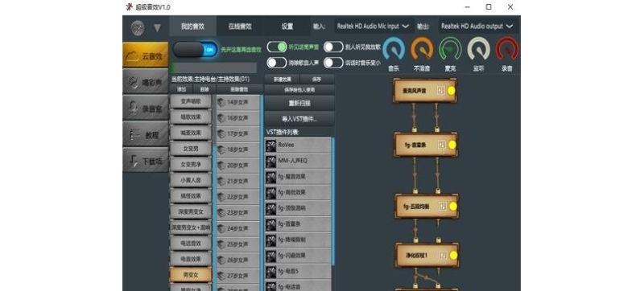Select the 27岁女声 voice preset
Viewport: 644px width, 291px height.
(x=238, y=276)
